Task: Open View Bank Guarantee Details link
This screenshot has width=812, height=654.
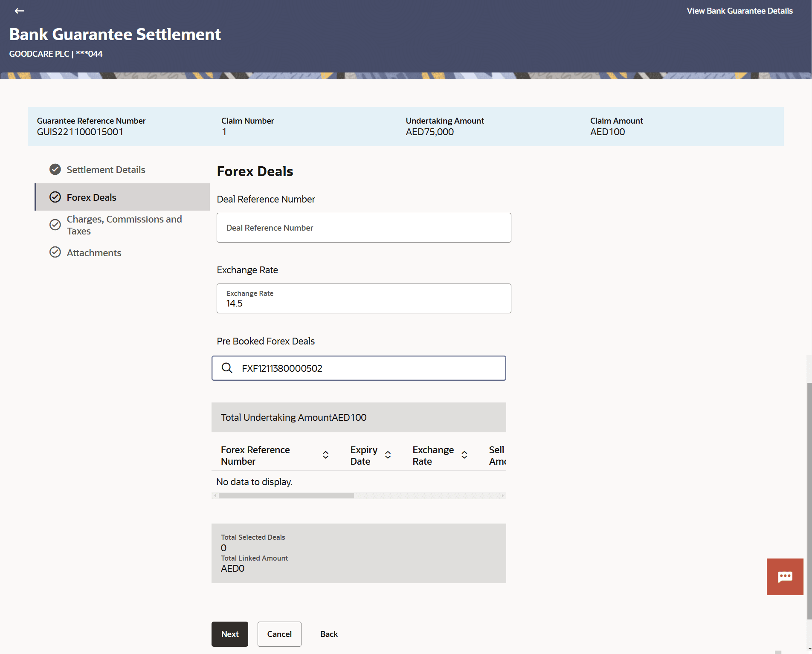Action: [x=739, y=11]
